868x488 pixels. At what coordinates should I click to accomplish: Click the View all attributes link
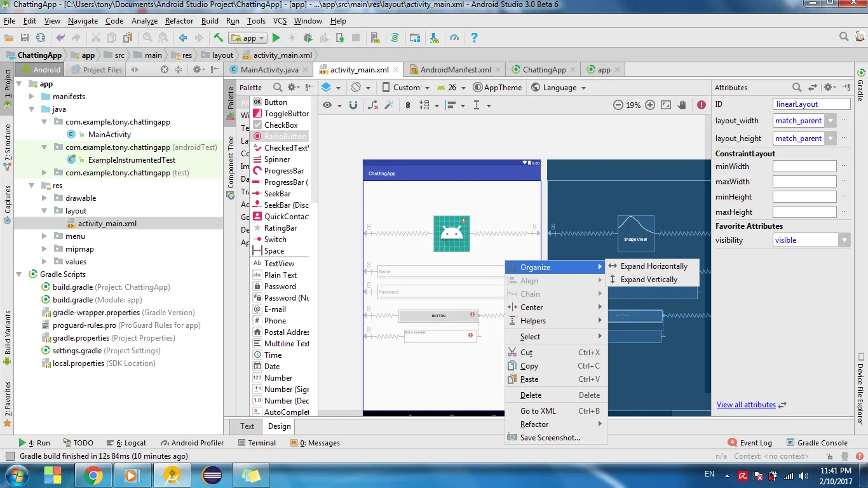(746, 405)
